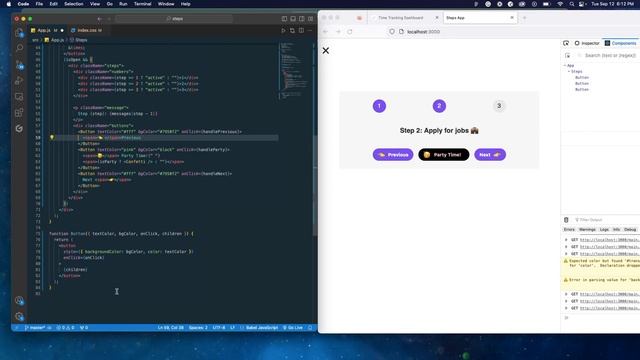
Task: Open new browser tab with plus button
Action: pos(524,18)
